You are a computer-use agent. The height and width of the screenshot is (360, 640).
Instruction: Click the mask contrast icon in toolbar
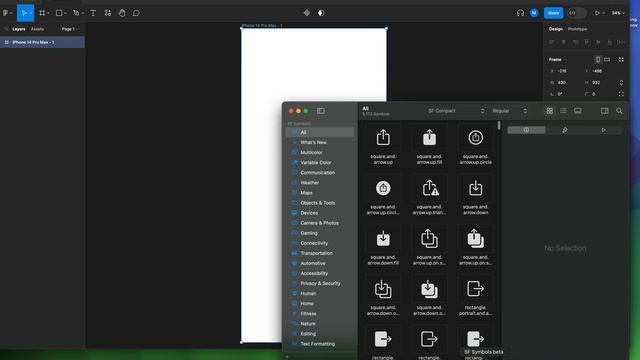(321, 13)
